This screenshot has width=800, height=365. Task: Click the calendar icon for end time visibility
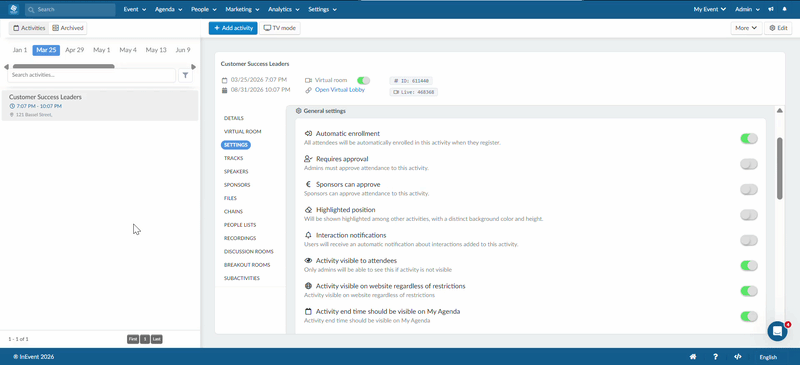[x=308, y=311]
